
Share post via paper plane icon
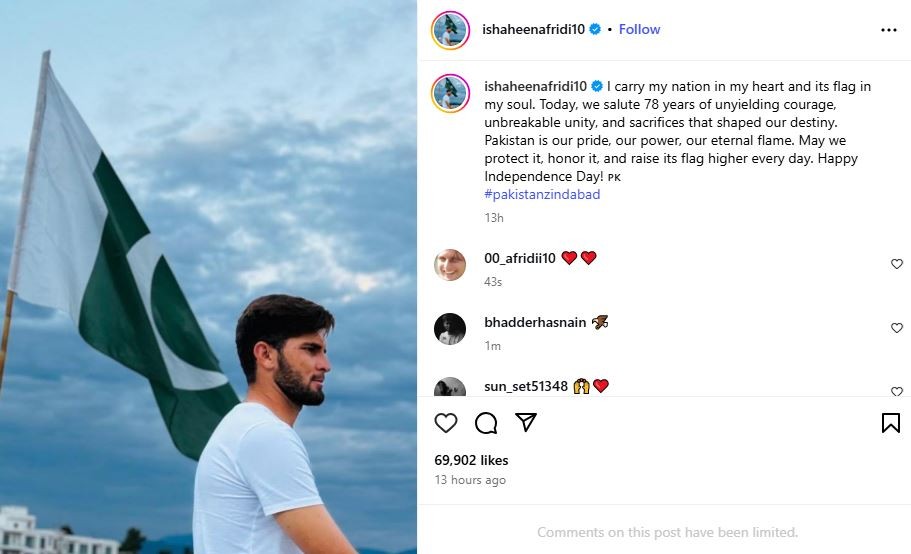click(x=526, y=423)
